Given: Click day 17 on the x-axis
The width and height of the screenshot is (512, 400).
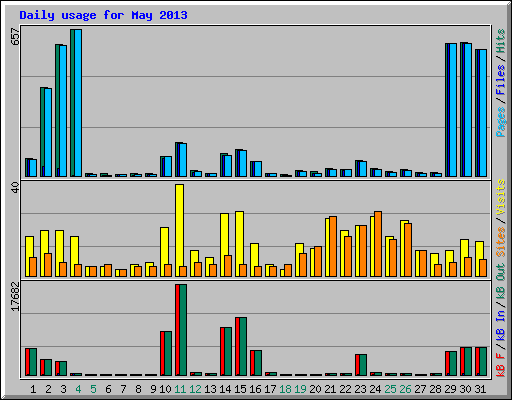Looking at the screenshot, I should (270, 389).
